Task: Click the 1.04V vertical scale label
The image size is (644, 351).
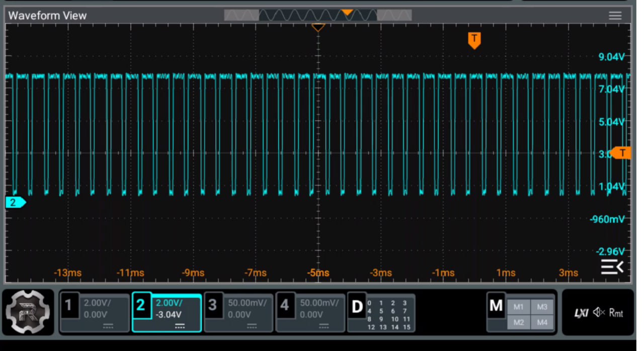Action: click(x=611, y=187)
